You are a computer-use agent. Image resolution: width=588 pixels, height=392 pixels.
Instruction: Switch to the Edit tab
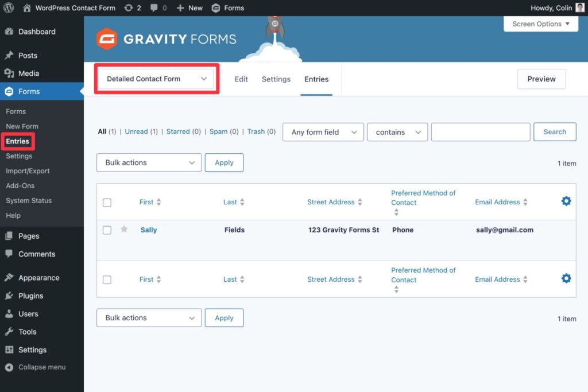point(241,79)
